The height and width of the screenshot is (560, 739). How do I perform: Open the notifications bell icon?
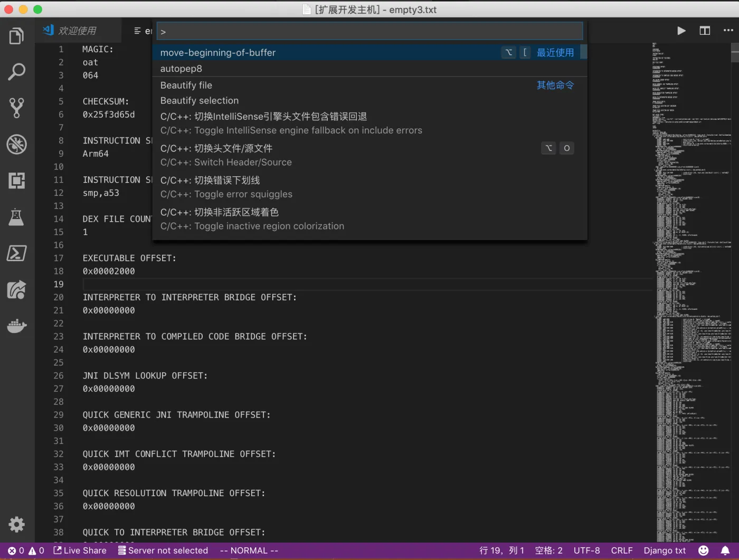pos(725,550)
